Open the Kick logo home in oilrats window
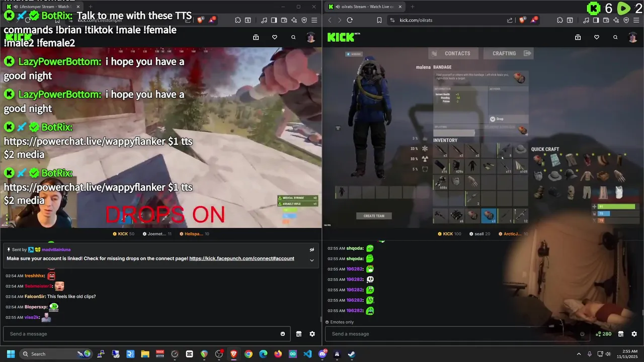Image resolution: width=644 pixels, height=362 pixels. [x=341, y=37]
